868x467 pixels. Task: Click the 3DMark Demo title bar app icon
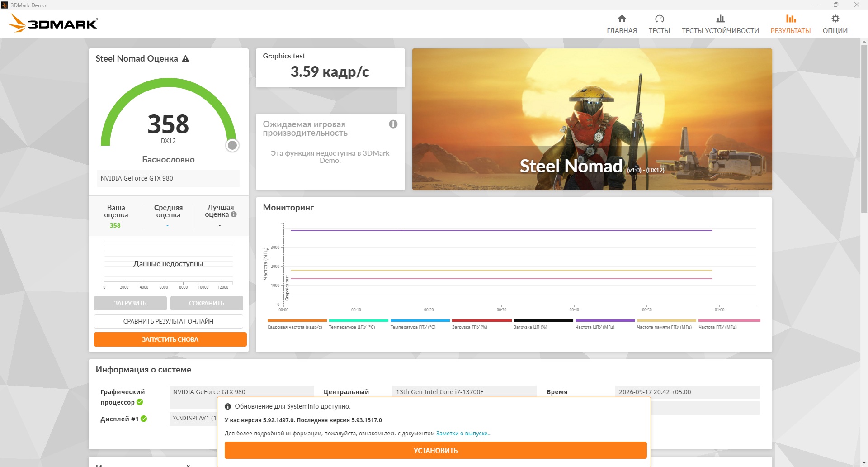tap(5, 5)
